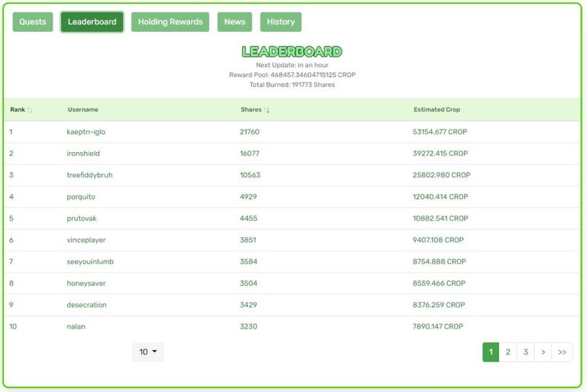Click the Username column header
This screenshot has width=587, height=392.
(83, 110)
